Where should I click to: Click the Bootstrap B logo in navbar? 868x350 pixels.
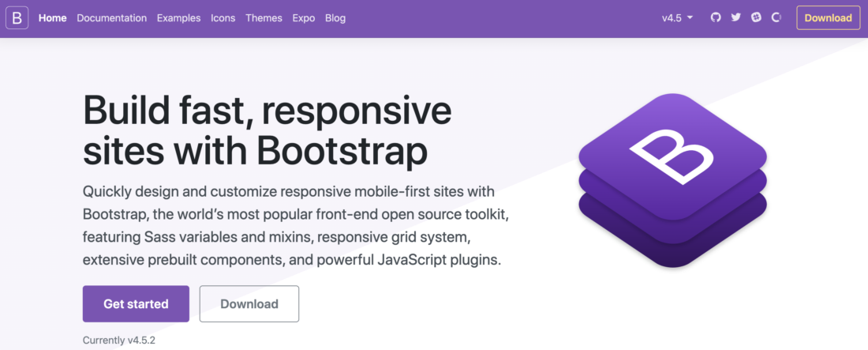pos(17,18)
